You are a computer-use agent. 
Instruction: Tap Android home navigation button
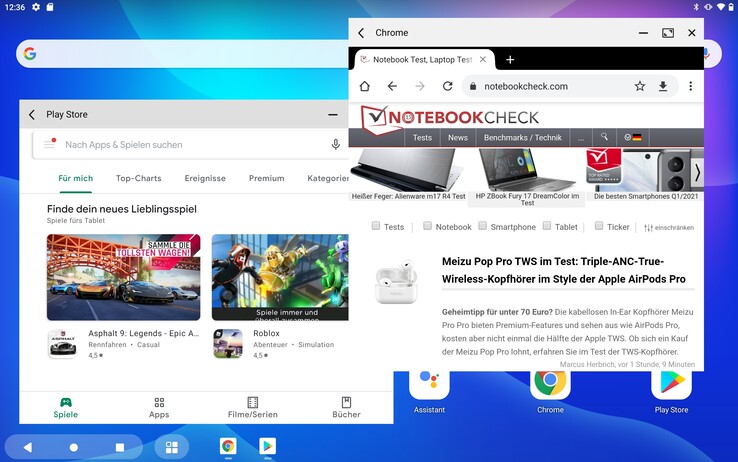tap(74, 447)
